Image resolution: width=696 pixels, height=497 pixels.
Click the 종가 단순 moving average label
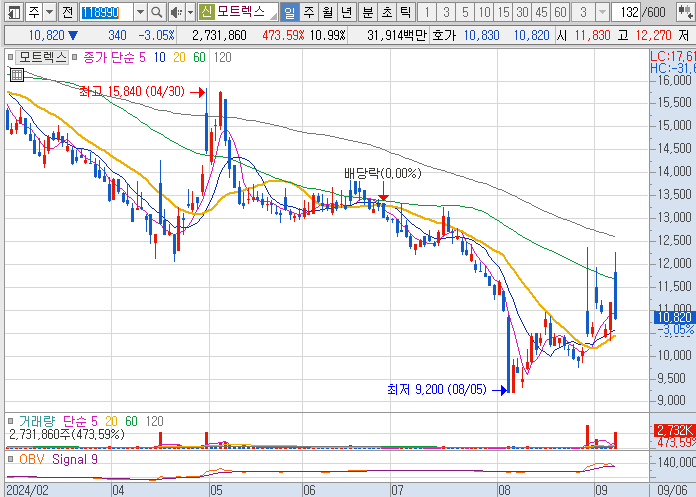pos(109,57)
